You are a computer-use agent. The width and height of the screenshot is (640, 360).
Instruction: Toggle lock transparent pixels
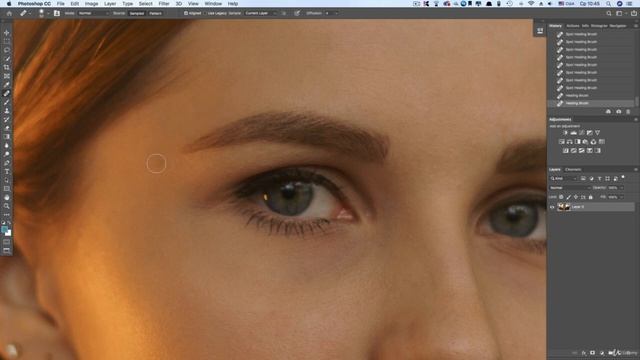[561, 197]
